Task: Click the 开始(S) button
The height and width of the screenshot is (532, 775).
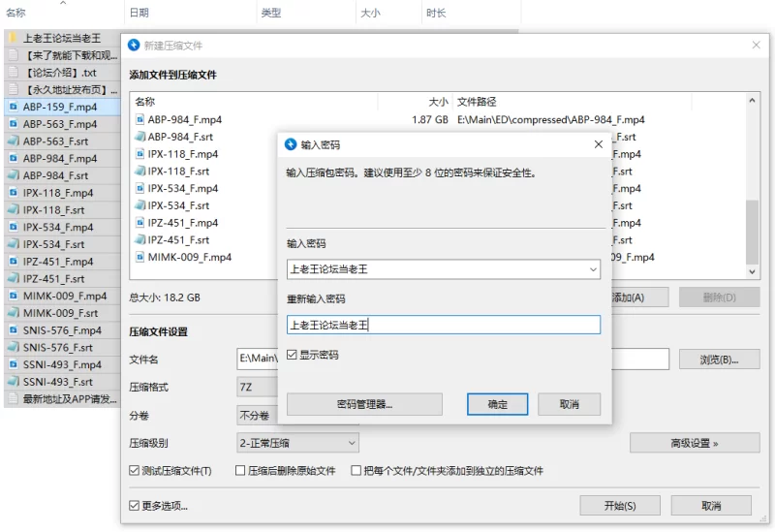Action: tap(620, 505)
